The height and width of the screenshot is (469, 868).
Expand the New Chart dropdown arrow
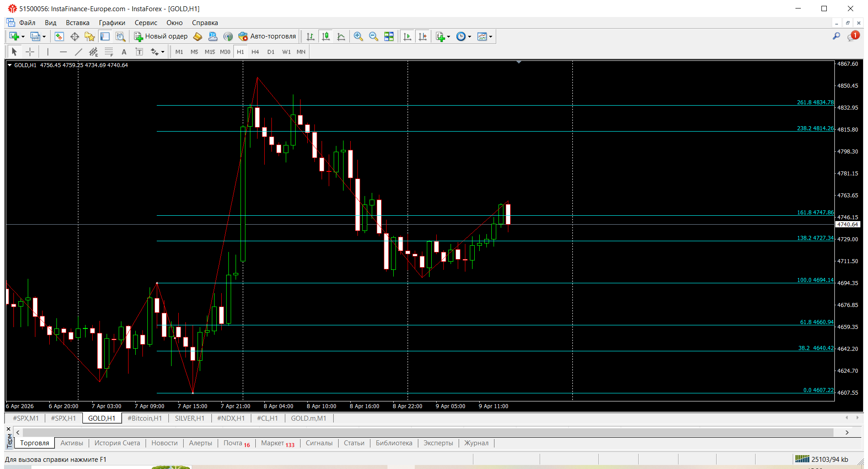23,37
